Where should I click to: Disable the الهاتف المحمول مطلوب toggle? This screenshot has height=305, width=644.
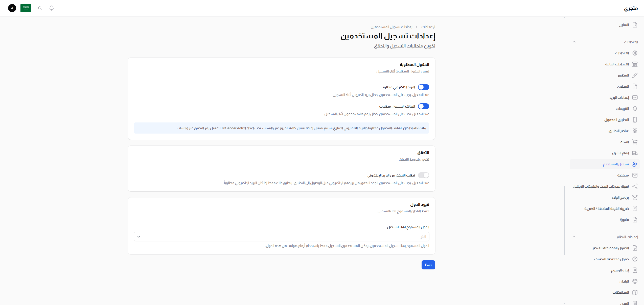pyautogui.click(x=423, y=106)
